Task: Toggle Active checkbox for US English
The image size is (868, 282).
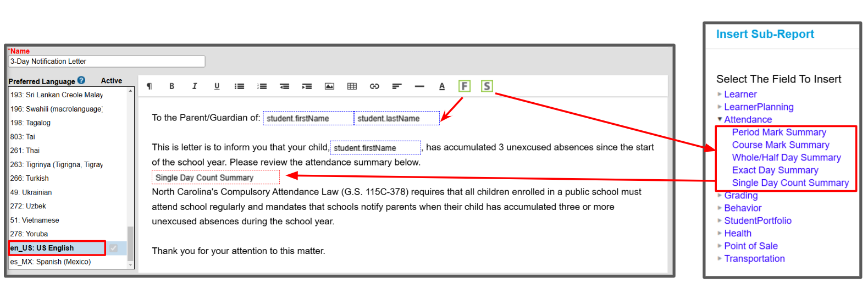Action: tap(113, 248)
